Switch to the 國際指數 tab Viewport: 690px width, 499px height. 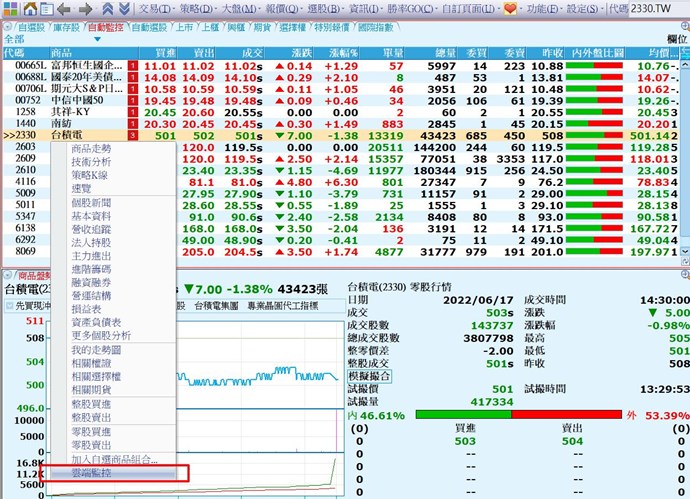pyautogui.click(x=375, y=27)
